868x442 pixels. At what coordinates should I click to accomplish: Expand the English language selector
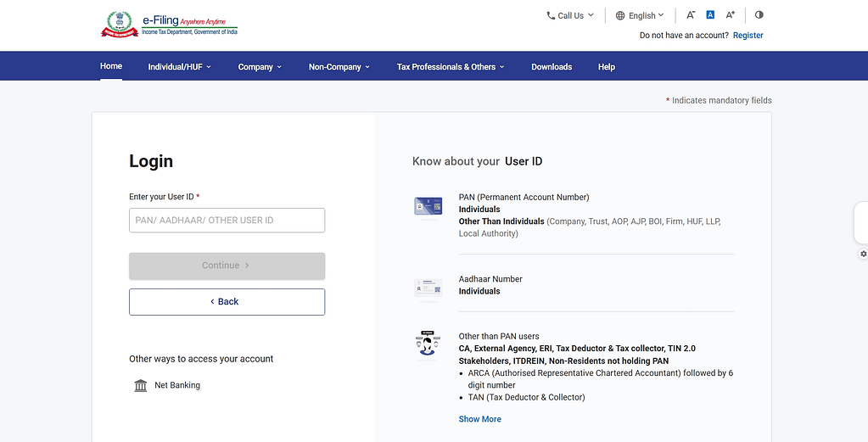coord(641,15)
